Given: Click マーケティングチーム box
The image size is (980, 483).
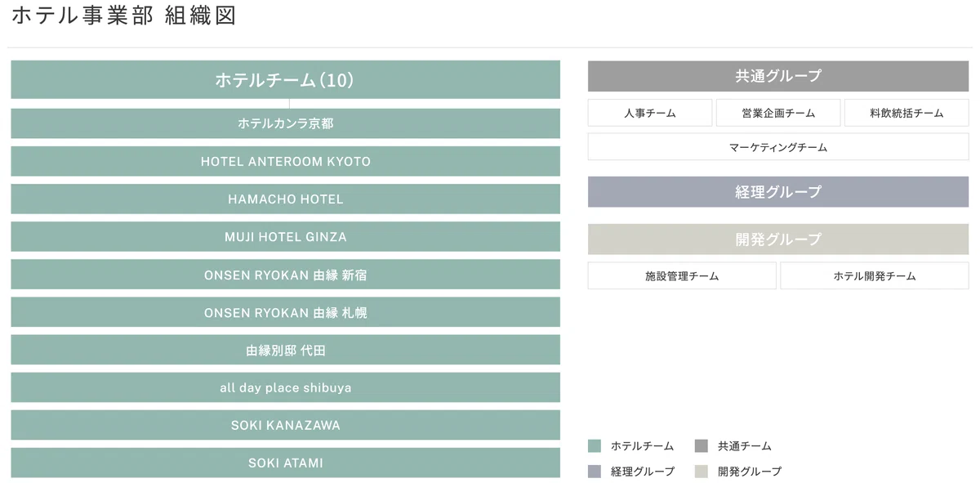Looking at the screenshot, I should pos(778,147).
